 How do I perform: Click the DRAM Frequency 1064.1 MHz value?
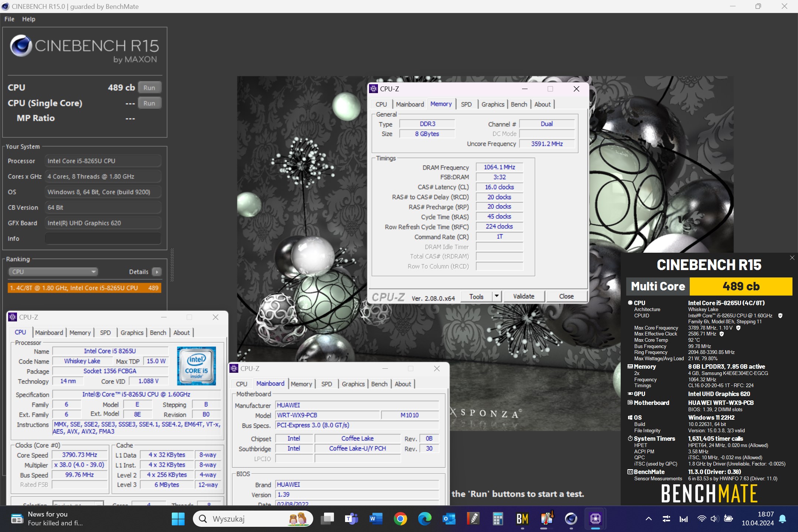coord(499,167)
